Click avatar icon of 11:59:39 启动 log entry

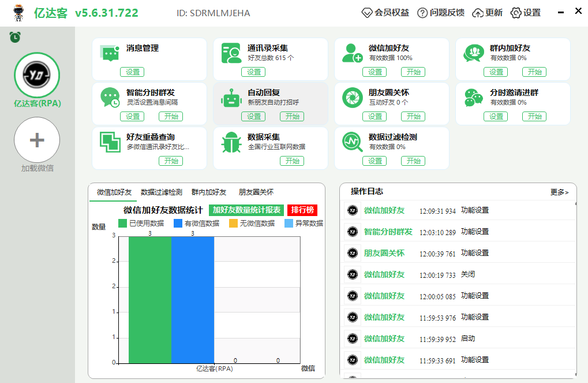click(x=353, y=339)
